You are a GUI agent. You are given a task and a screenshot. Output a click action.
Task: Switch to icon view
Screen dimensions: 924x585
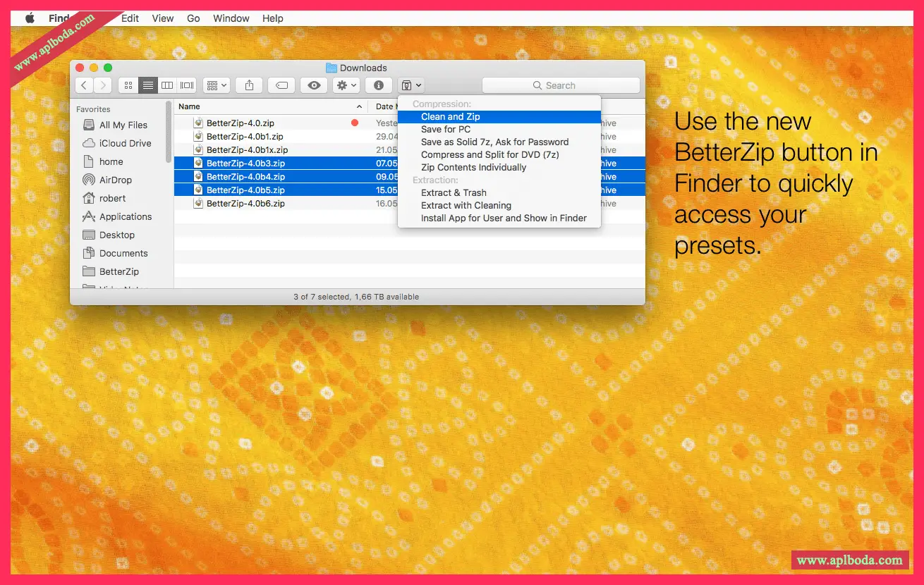pos(128,85)
